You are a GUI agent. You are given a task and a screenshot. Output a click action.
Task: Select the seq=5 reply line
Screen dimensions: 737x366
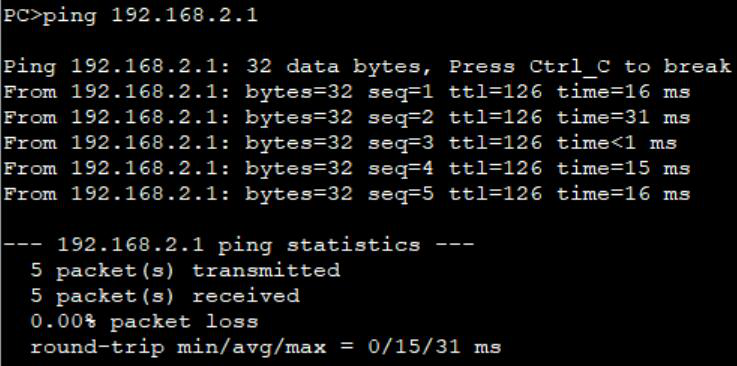tap(347, 194)
